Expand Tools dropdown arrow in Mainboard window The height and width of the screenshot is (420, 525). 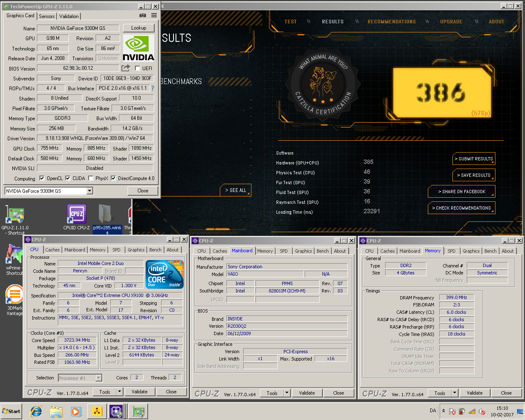tap(287, 393)
